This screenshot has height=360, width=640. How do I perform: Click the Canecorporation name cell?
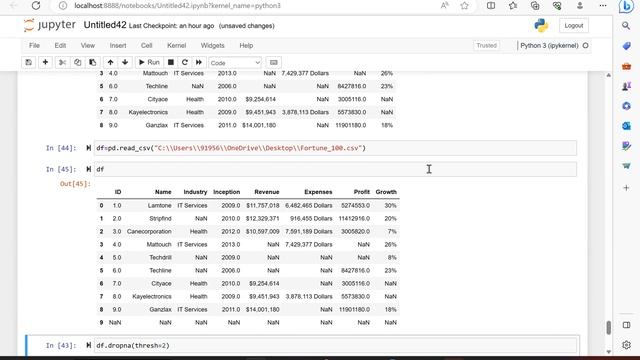click(x=149, y=231)
